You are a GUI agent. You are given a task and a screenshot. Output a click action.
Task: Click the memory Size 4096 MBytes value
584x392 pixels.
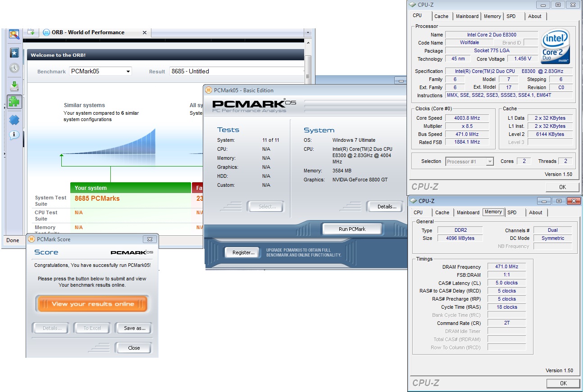click(x=460, y=238)
